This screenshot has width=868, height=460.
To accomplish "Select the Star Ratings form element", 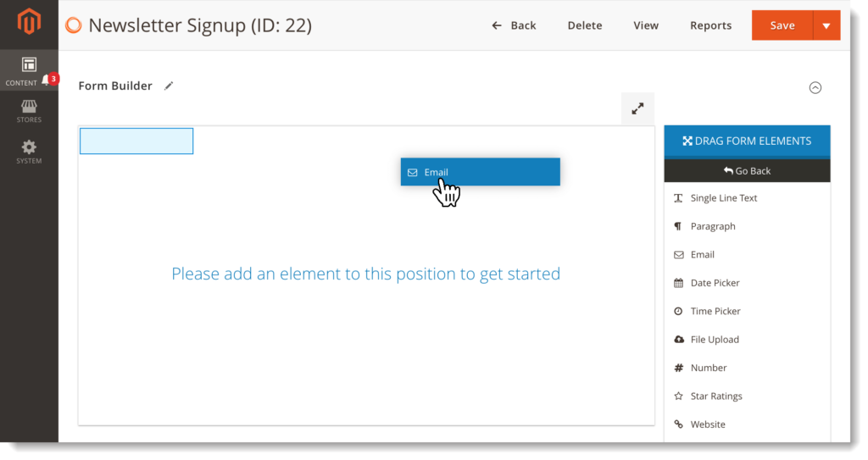I will tap(715, 396).
